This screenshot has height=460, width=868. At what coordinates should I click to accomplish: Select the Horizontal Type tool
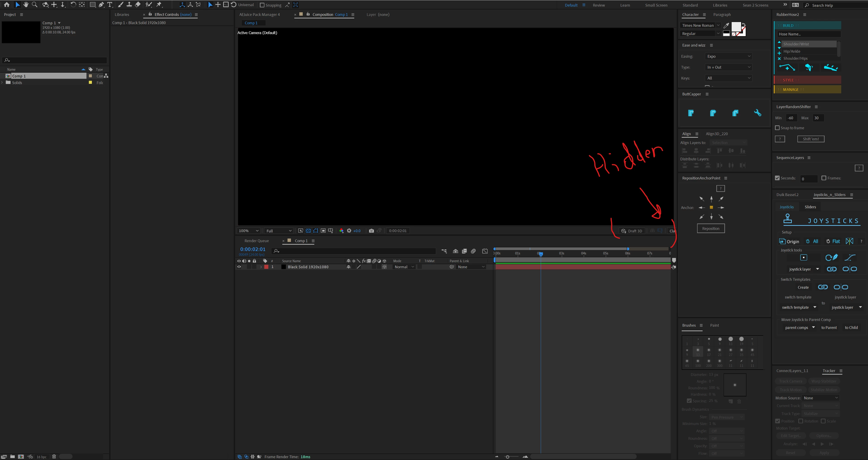[x=110, y=5]
